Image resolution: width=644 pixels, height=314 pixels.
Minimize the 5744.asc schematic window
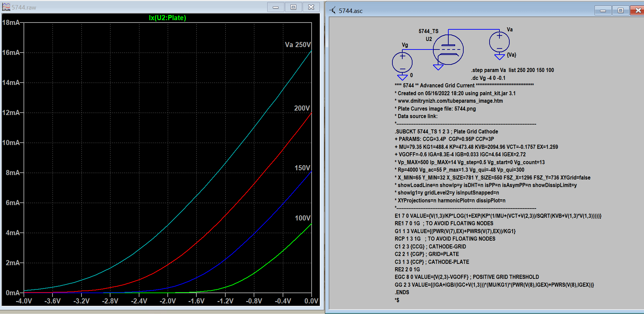(603, 11)
